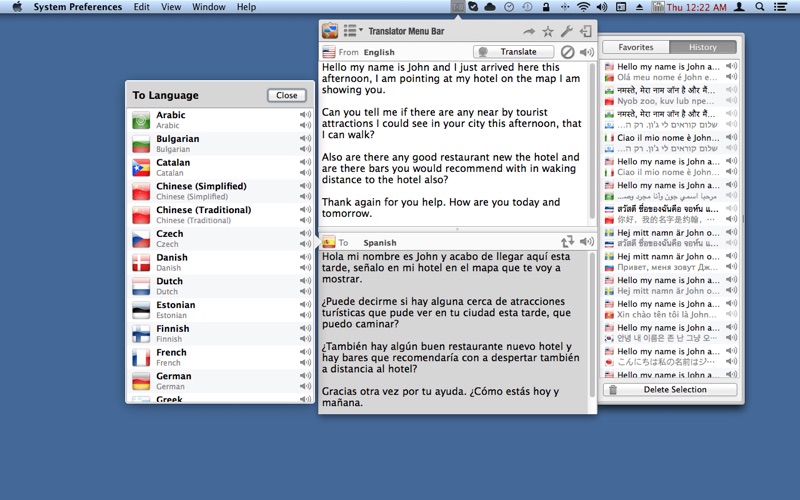Play the French pronunciation with the top speaker icon
800x500 pixels.
[306, 352]
